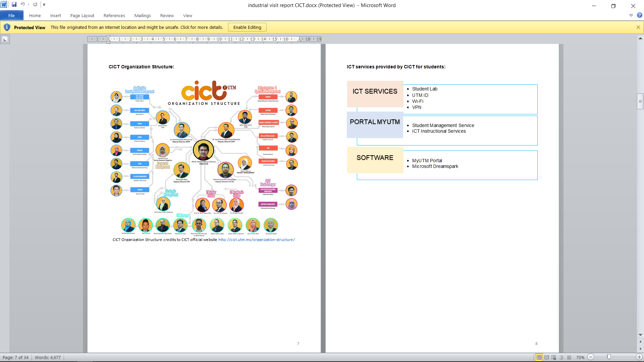Switch to Web Layout view

point(554,357)
